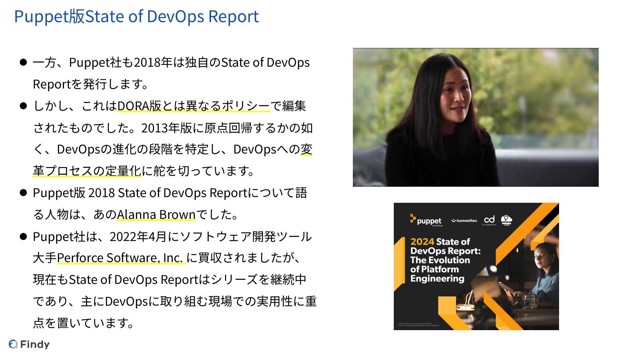
Task: Click the first bullet point marker
Action: coord(23,62)
